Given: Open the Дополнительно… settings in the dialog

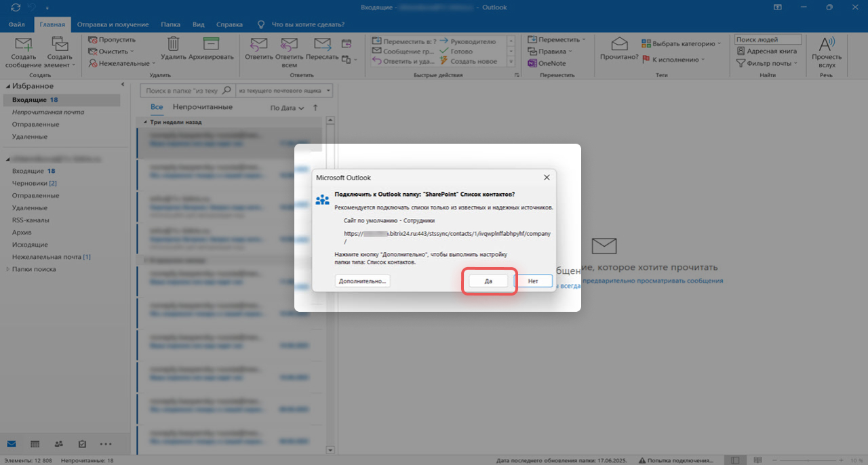Looking at the screenshot, I should click(363, 281).
